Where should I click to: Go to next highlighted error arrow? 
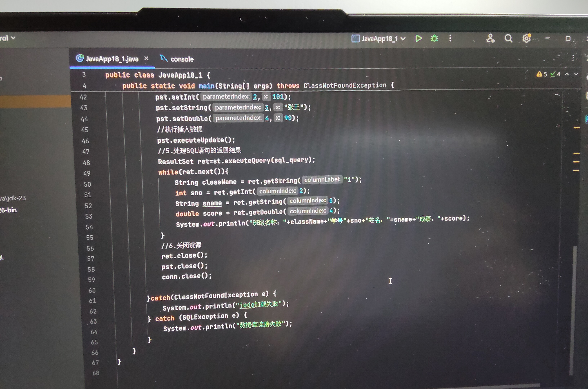tap(576, 74)
